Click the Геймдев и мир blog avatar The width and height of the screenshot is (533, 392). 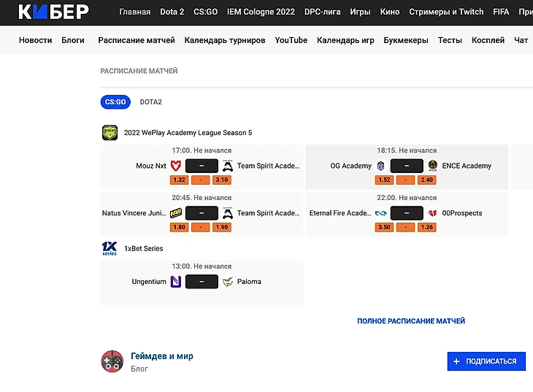click(x=112, y=361)
